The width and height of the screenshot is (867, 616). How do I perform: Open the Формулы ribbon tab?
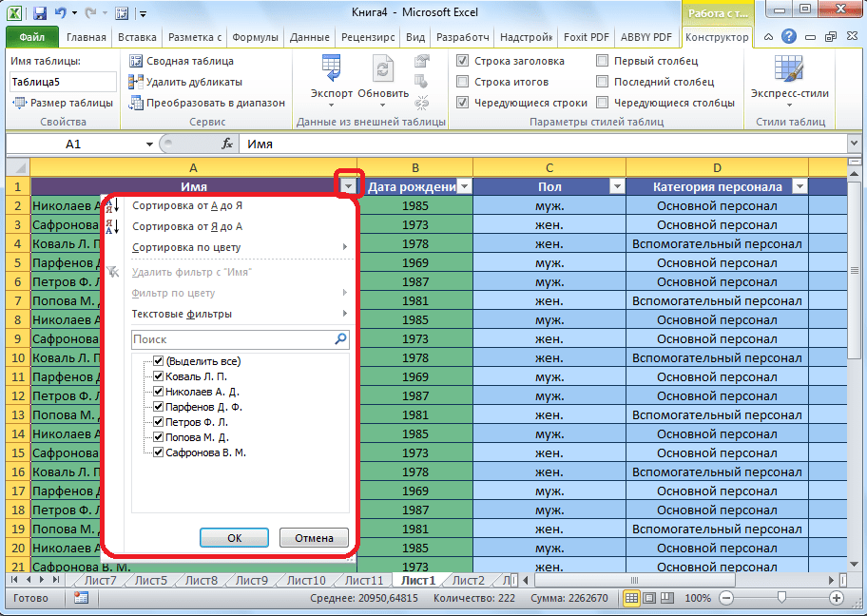point(254,37)
